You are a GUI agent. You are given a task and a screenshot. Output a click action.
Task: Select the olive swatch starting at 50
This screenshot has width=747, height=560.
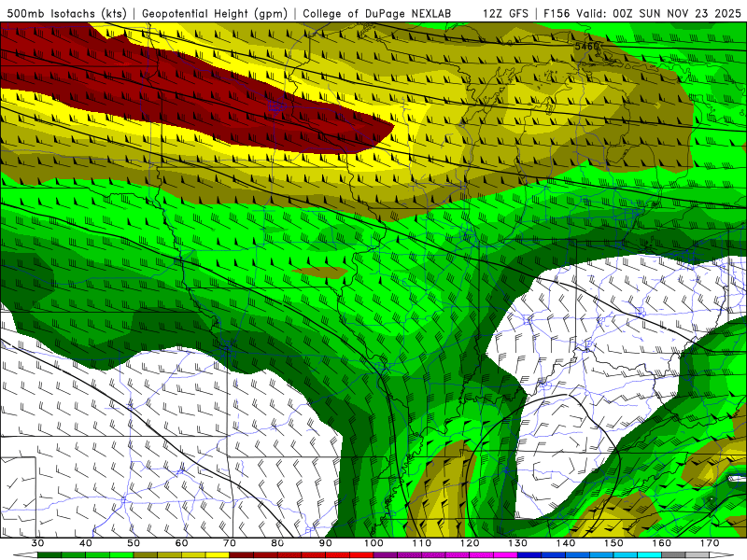[146, 555]
